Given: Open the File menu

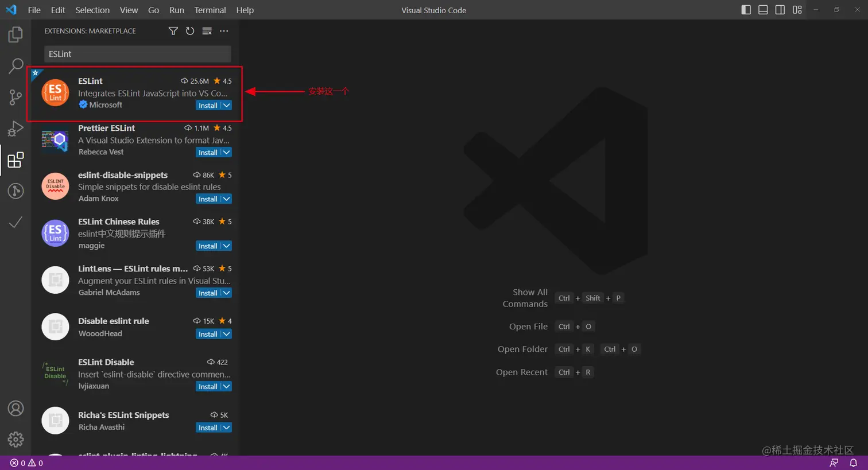Looking at the screenshot, I should [34, 10].
